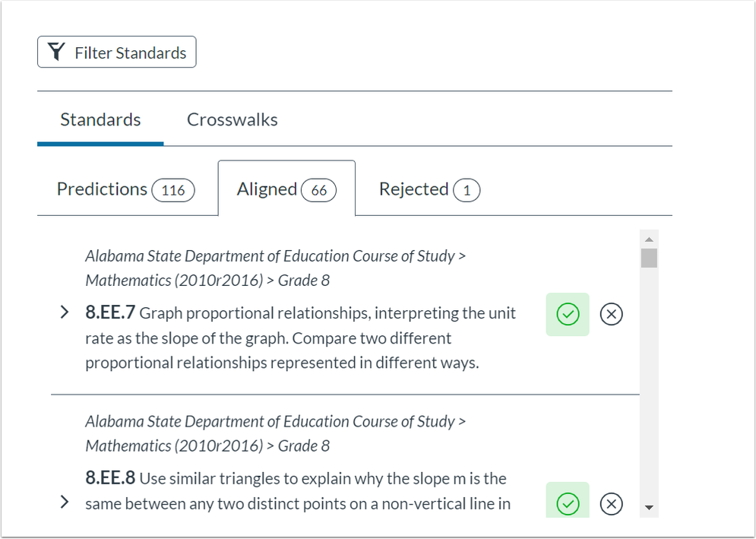
Task: Click the Aligned count badge 66
Action: [x=318, y=190]
